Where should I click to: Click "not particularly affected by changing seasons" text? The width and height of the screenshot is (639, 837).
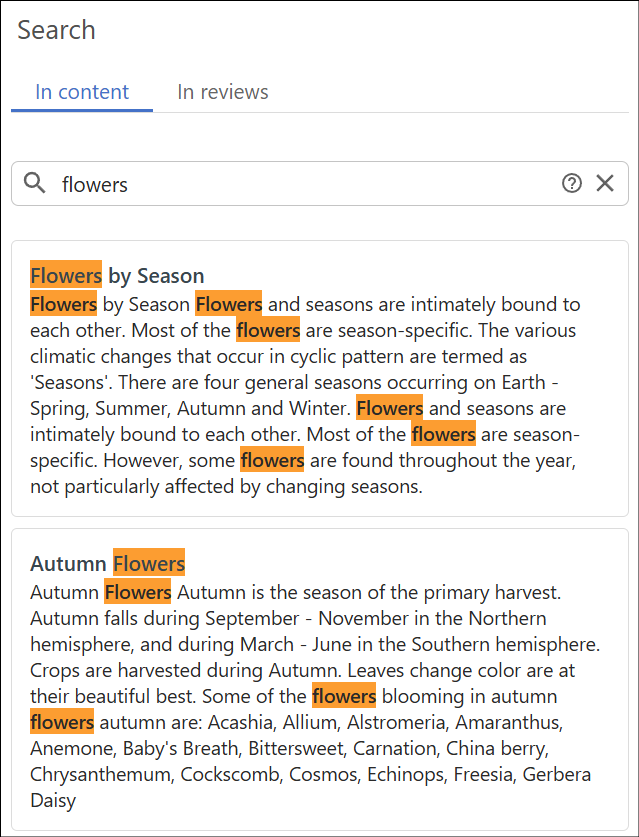coord(227,487)
